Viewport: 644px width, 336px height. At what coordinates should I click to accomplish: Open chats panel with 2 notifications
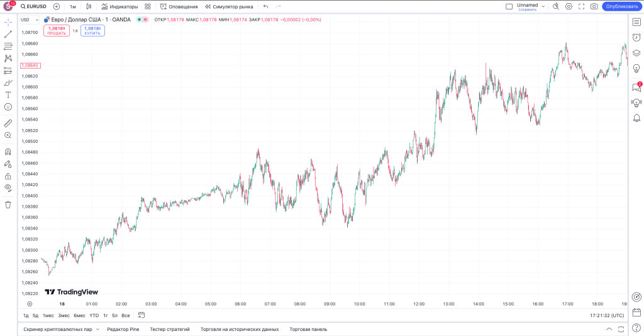tap(636, 87)
